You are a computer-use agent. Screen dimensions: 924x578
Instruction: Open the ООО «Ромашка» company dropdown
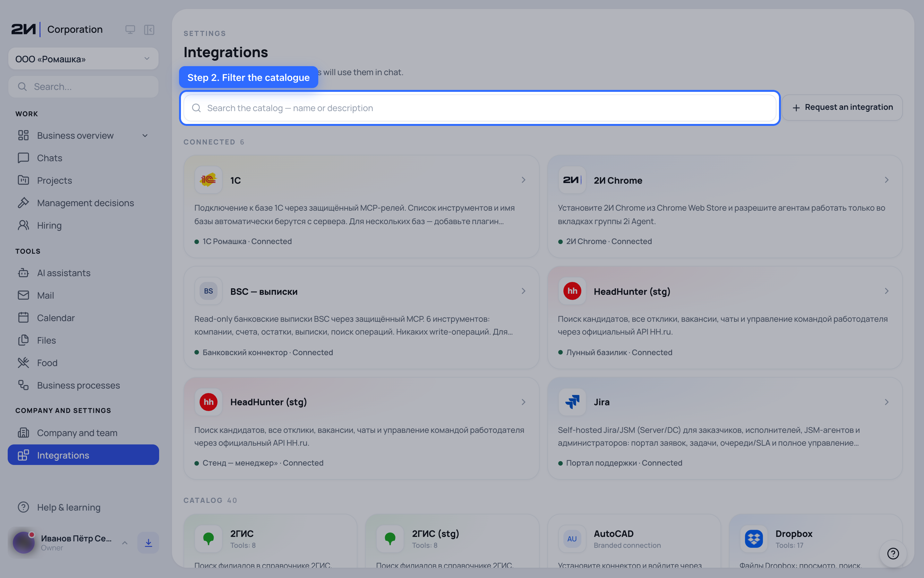pos(83,59)
